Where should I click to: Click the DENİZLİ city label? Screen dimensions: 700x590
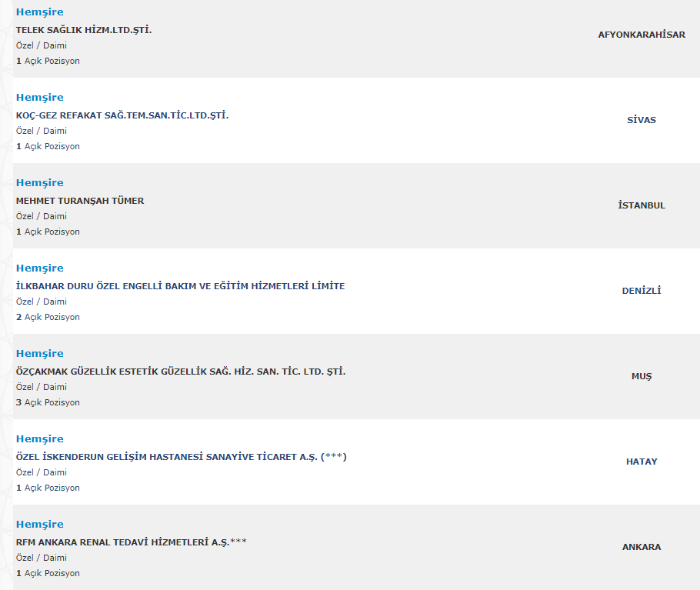[x=642, y=291]
